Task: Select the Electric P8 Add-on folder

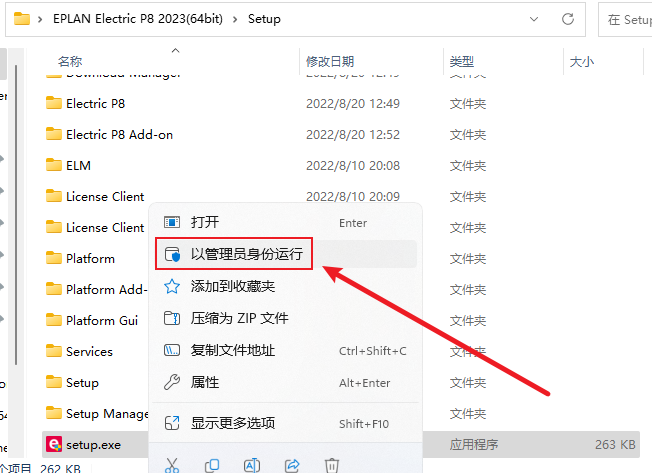Action: pos(119,135)
